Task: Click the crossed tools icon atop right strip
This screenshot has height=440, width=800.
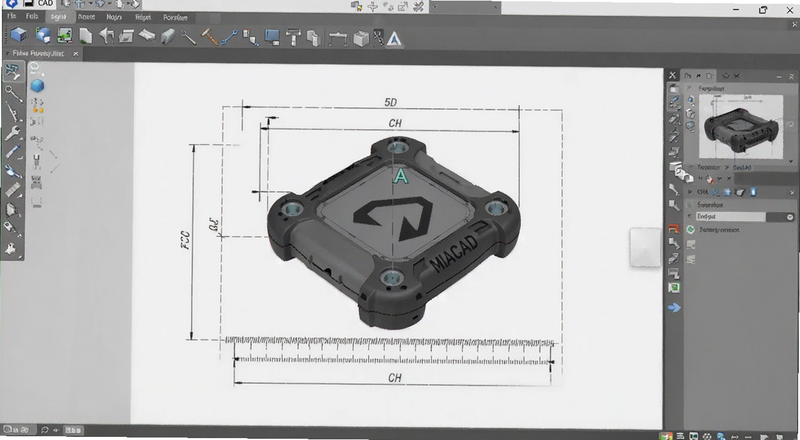Action: 672,75
